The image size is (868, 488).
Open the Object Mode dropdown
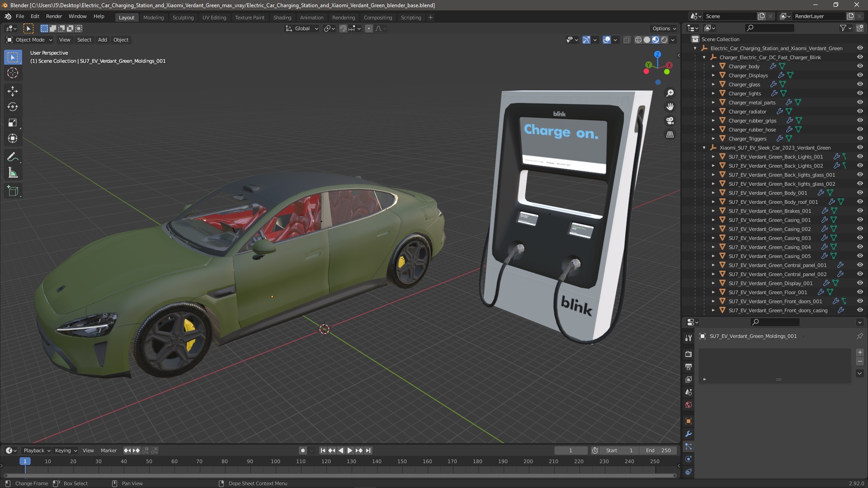pyautogui.click(x=29, y=40)
